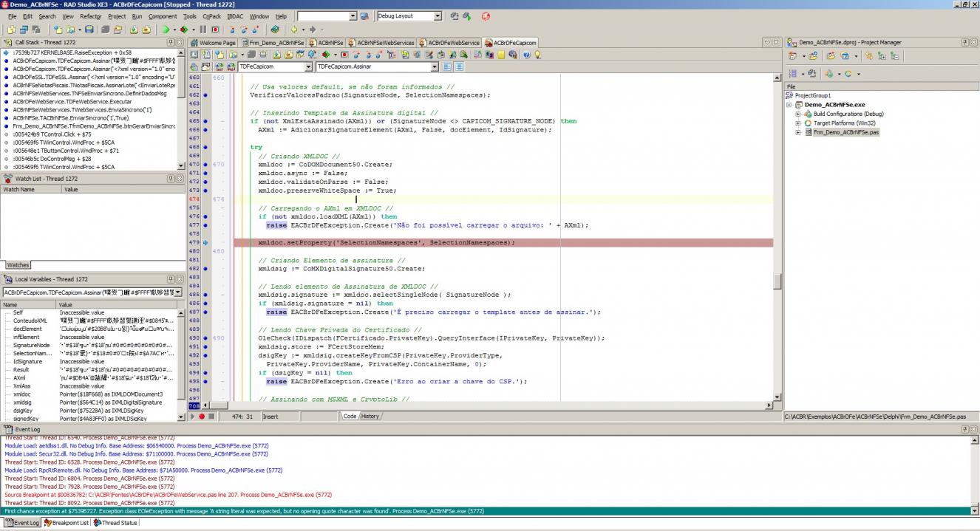The width and height of the screenshot is (980, 531).
Task: Click the red Program Reset stop icon
Action: [x=215, y=30]
